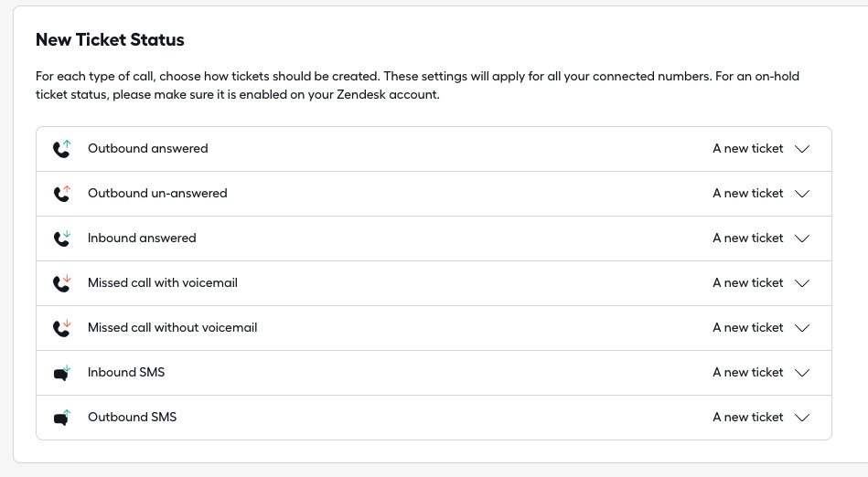The width and height of the screenshot is (868, 477).
Task: Click the Outbound SMS chat icon
Action: tap(62, 418)
